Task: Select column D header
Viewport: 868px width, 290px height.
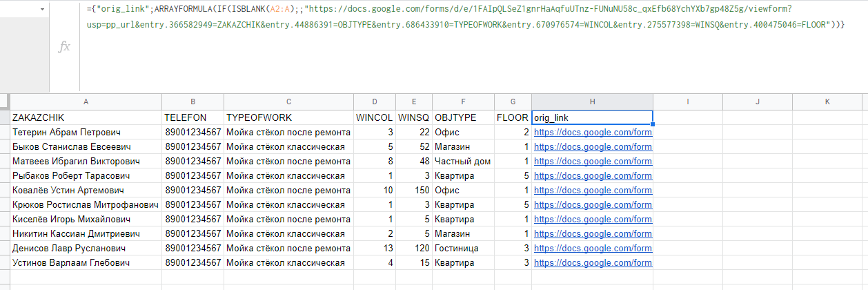Action: pyautogui.click(x=374, y=101)
